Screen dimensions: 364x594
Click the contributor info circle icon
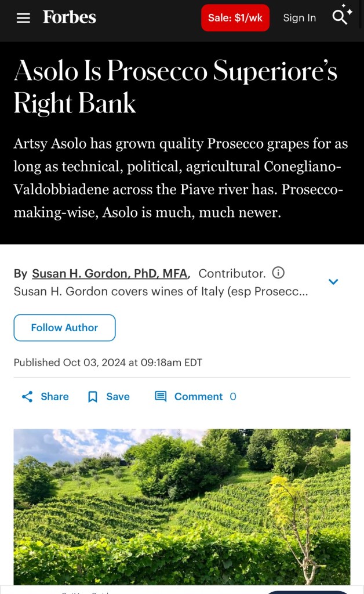(278, 273)
